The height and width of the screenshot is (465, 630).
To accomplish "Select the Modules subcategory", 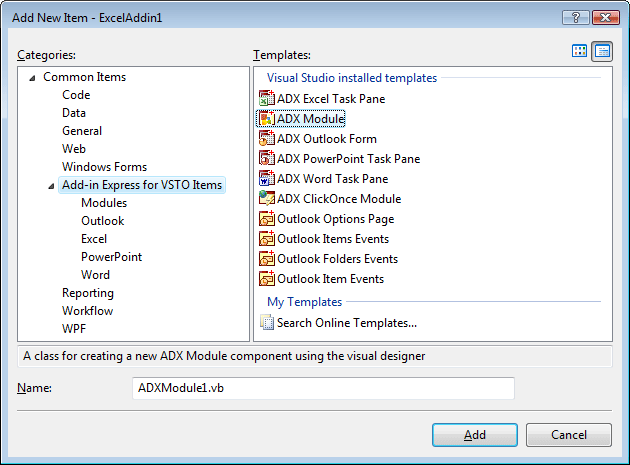I will [104, 203].
